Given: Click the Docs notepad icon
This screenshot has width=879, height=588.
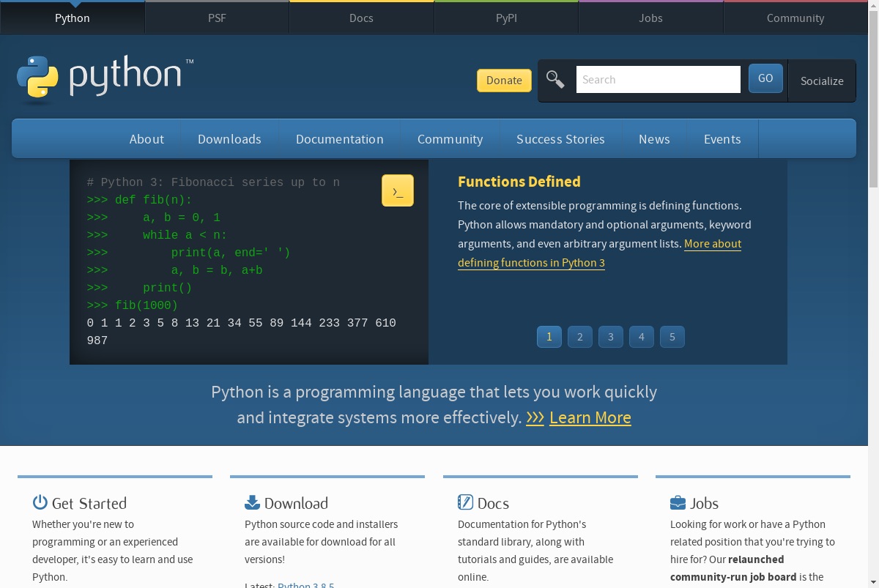Looking at the screenshot, I should coord(465,502).
